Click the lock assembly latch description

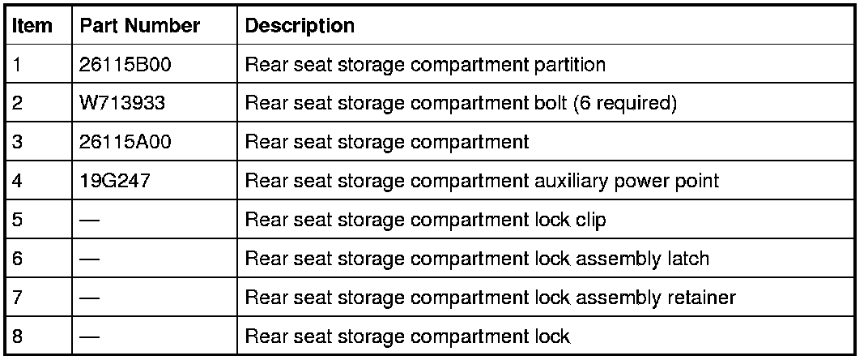click(477, 259)
